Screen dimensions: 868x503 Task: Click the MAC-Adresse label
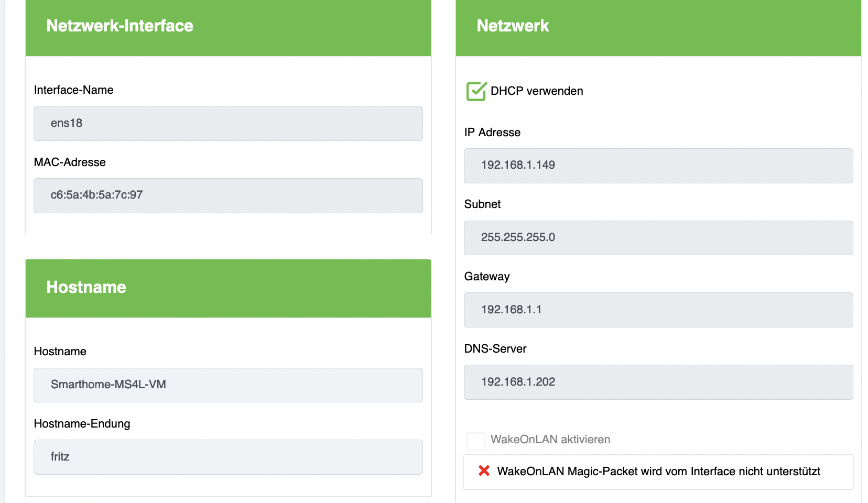(70, 162)
